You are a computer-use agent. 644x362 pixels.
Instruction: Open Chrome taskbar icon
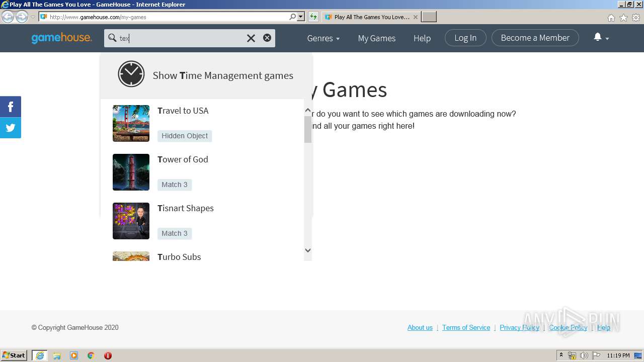tap(91, 355)
